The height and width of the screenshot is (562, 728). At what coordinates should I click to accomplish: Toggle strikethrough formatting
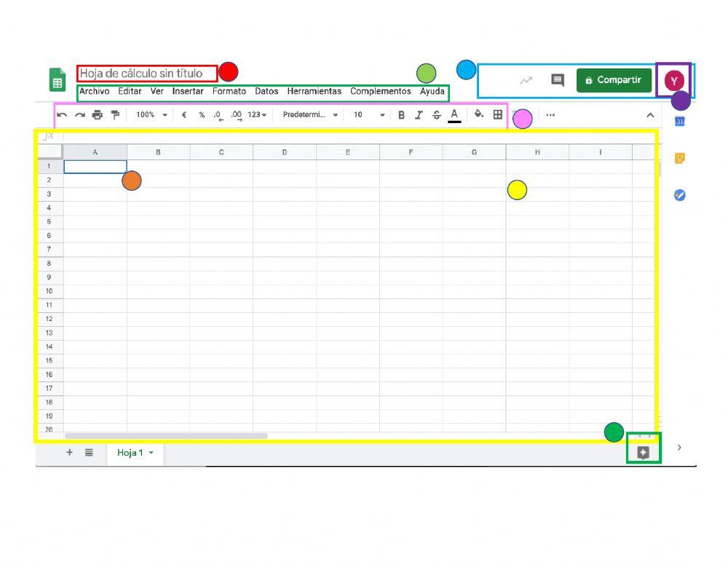[x=437, y=114]
